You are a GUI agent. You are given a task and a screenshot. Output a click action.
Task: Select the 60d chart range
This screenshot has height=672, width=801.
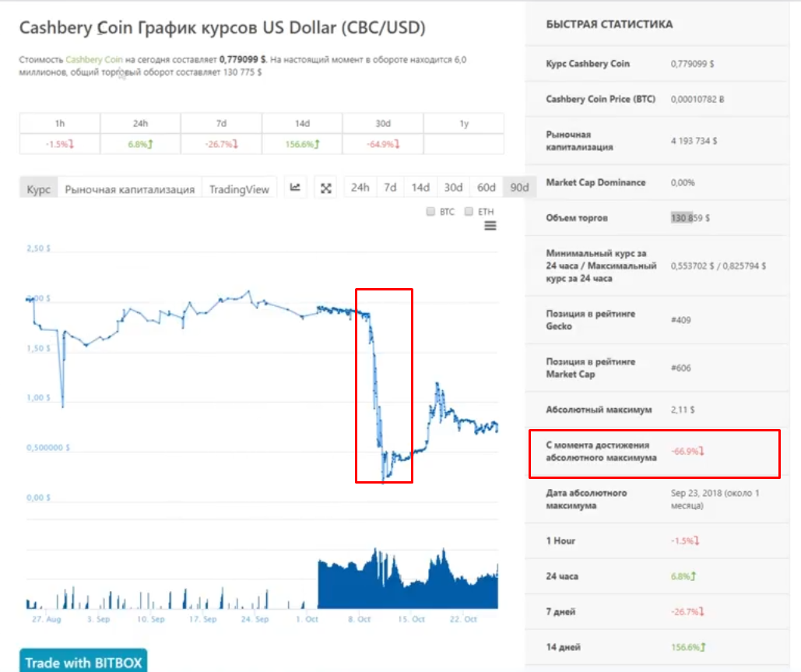click(x=487, y=188)
